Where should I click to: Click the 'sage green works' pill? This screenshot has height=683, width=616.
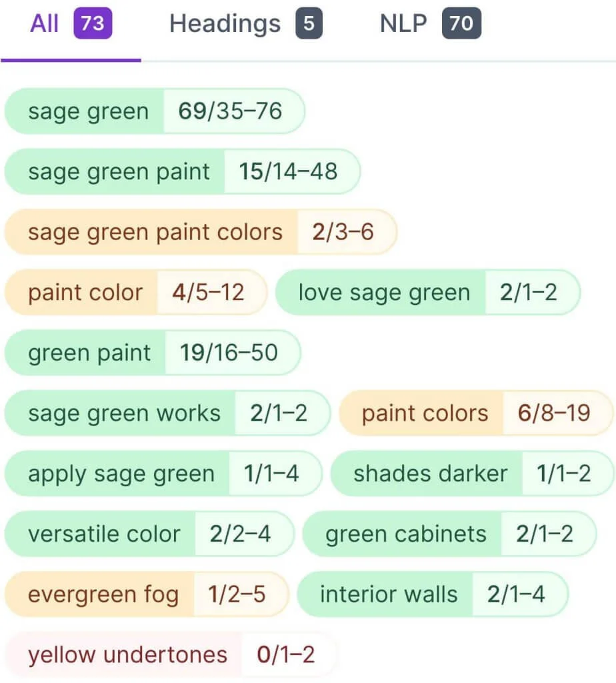(167, 414)
